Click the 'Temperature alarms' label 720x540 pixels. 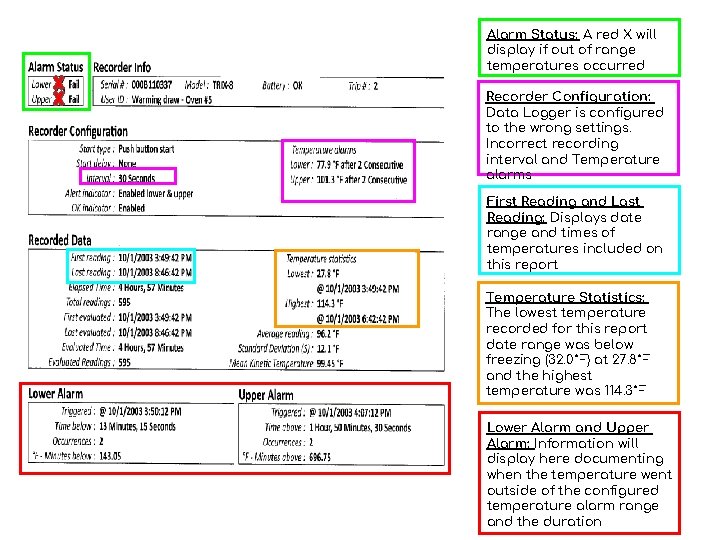324,150
